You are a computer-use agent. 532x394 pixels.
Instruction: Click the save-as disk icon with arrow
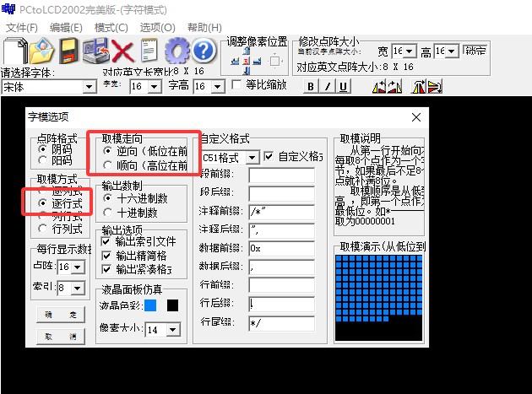[x=95, y=51]
